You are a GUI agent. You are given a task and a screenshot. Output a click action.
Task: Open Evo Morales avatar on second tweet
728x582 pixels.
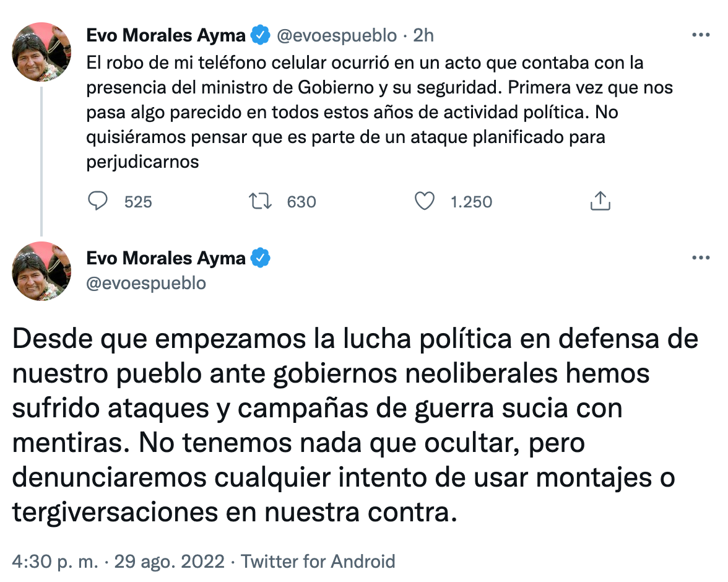coord(42,271)
